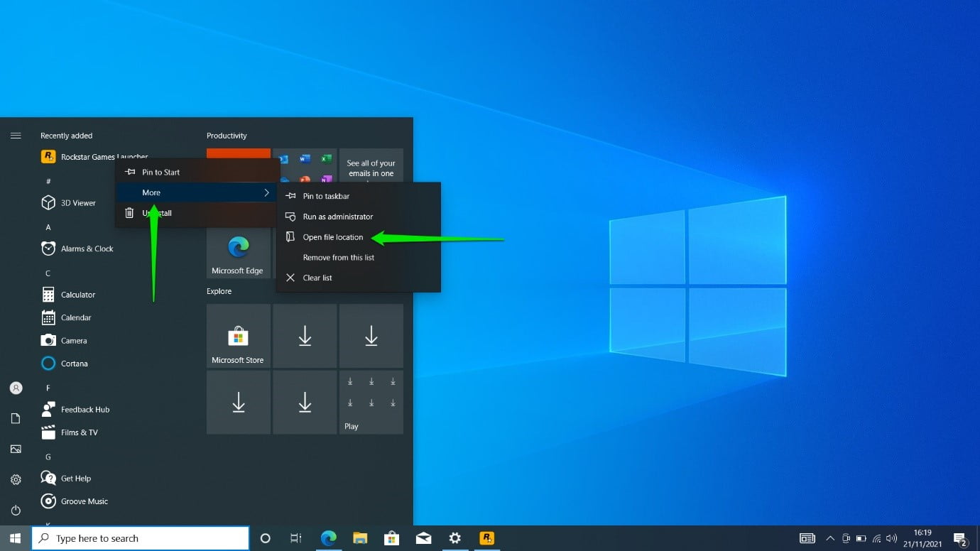Launch Calculator from the Start menu
Screen dimensions: 980x551
click(78, 294)
